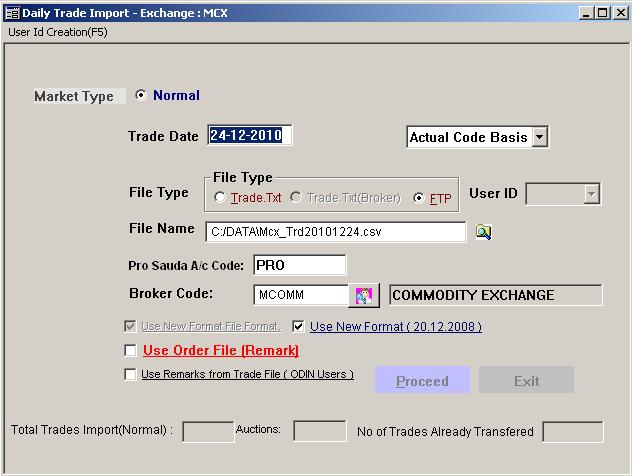632x476 pixels.
Task: Open User Id Creation(F5) menu
Action: 57,32
